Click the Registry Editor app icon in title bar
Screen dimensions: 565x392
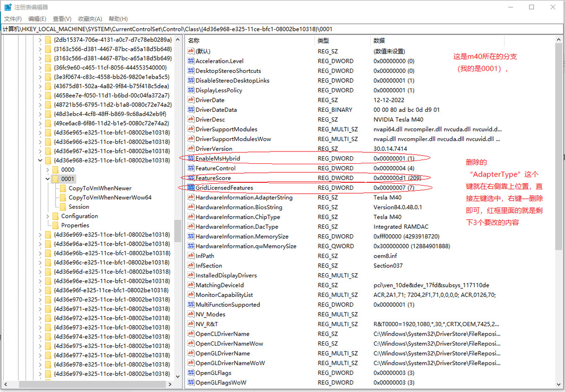8,7
